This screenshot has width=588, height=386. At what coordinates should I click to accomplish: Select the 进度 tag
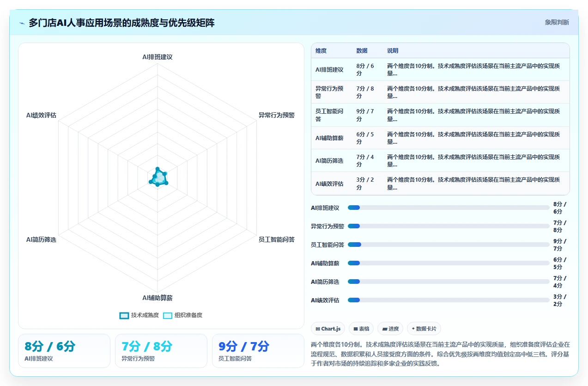(390, 329)
